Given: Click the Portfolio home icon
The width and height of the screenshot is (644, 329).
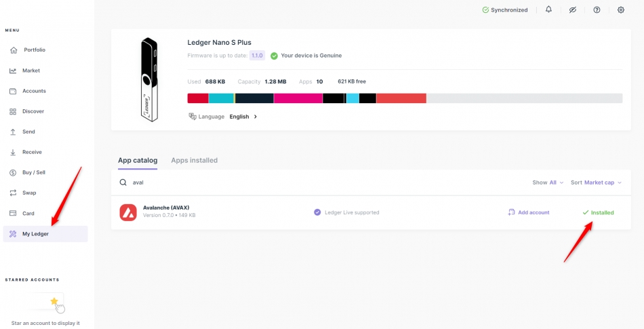Looking at the screenshot, I should (x=14, y=50).
